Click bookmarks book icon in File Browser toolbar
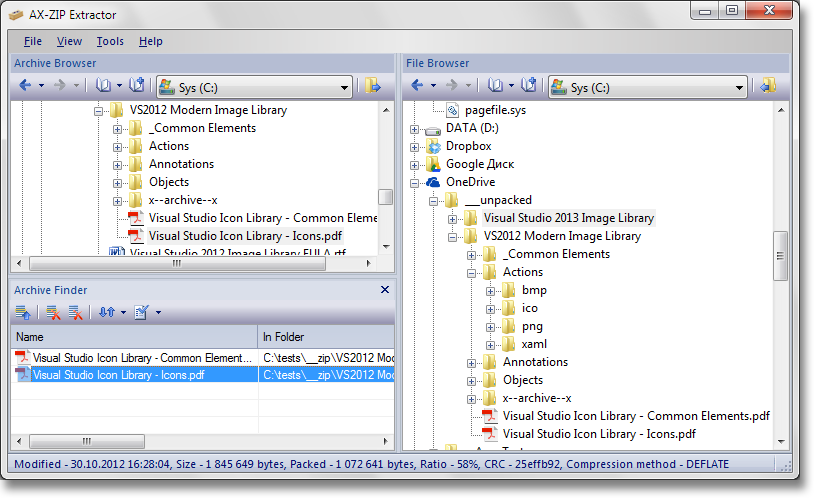 tap(494, 86)
